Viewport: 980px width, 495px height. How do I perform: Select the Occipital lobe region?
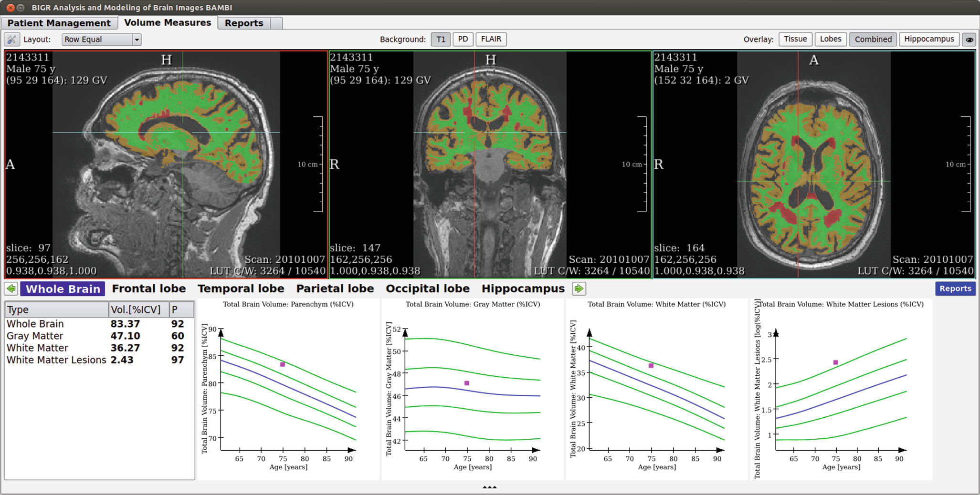427,289
